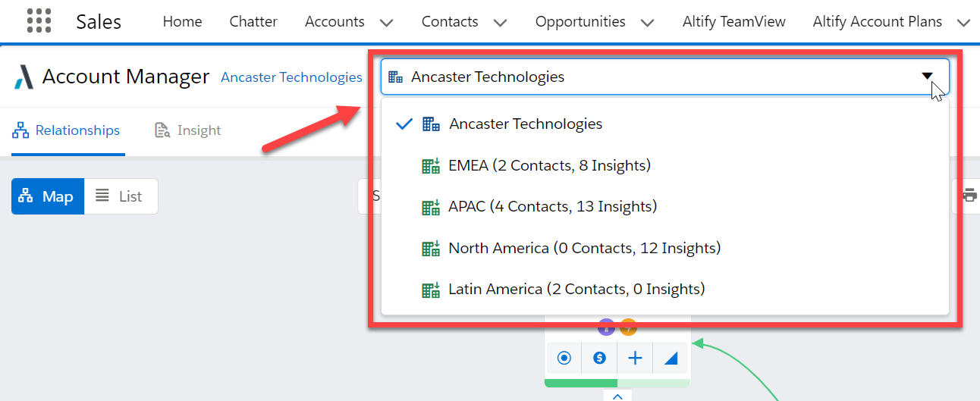Click the building icon next to Latin America
Image resolution: width=980 pixels, height=401 pixels.
tap(431, 289)
